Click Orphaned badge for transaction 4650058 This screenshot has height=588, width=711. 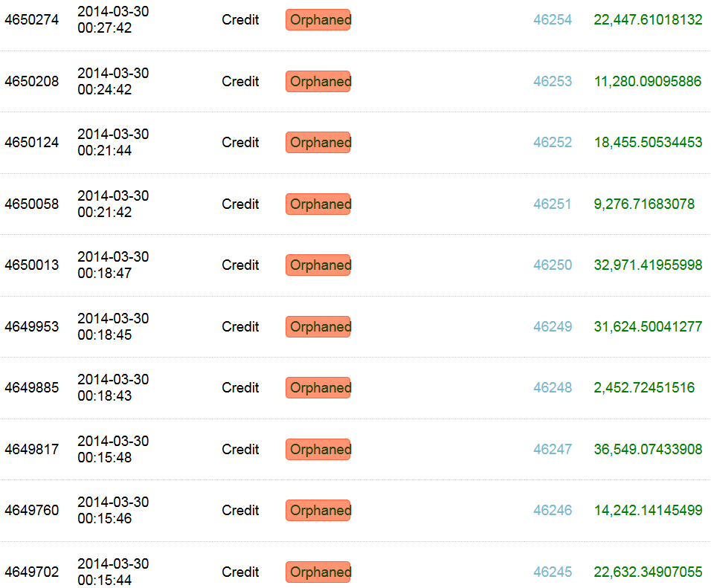tap(318, 204)
